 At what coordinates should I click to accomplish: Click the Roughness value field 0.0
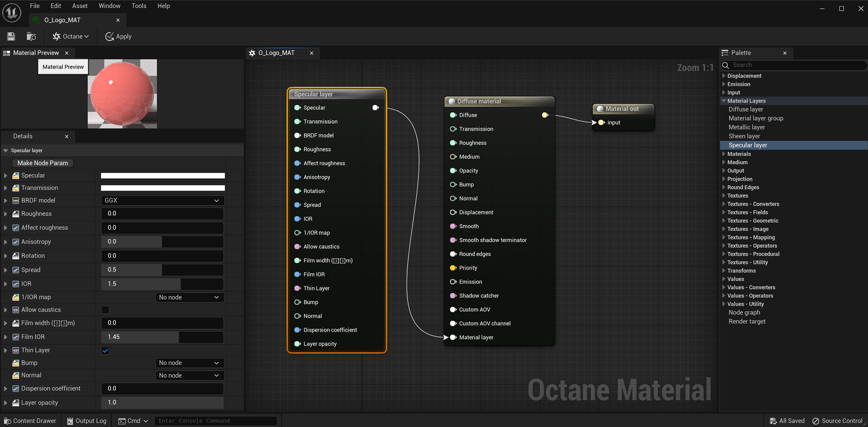tap(163, 213)
